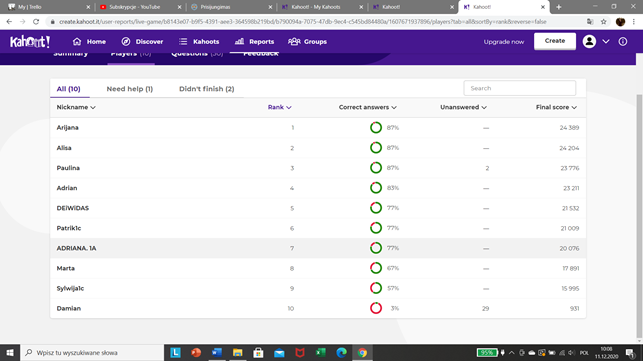Go forward in the browser
This screenshot has width=643, height=361.
(23, 22)
